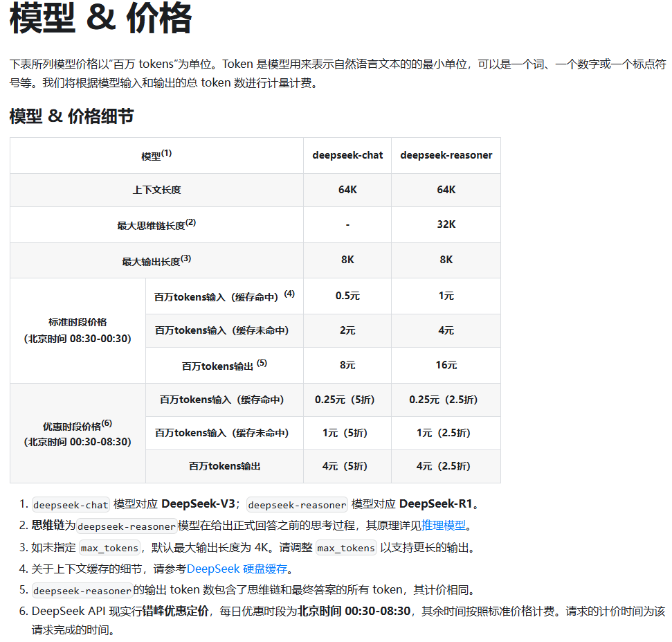Select the 64K context length for deepseek-chat

point(347,190)
